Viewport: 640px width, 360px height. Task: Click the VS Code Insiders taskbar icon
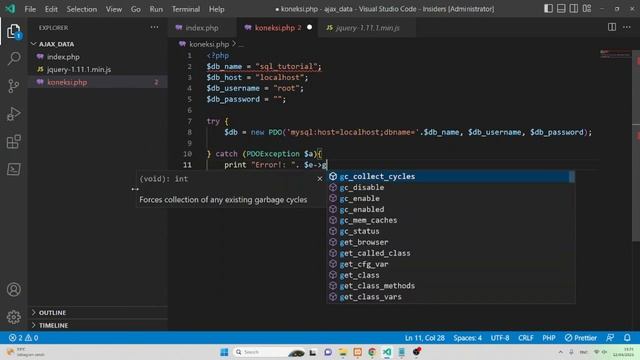click(x=387, y=352)
